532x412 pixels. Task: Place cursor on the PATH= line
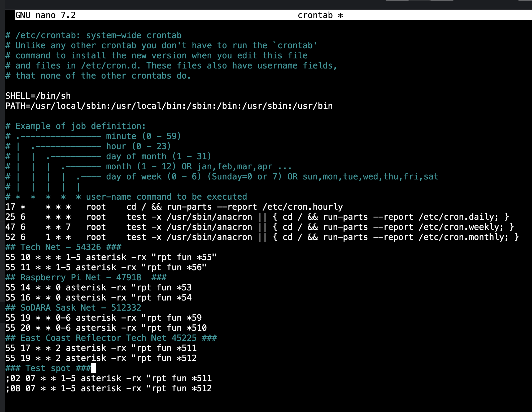169,106
